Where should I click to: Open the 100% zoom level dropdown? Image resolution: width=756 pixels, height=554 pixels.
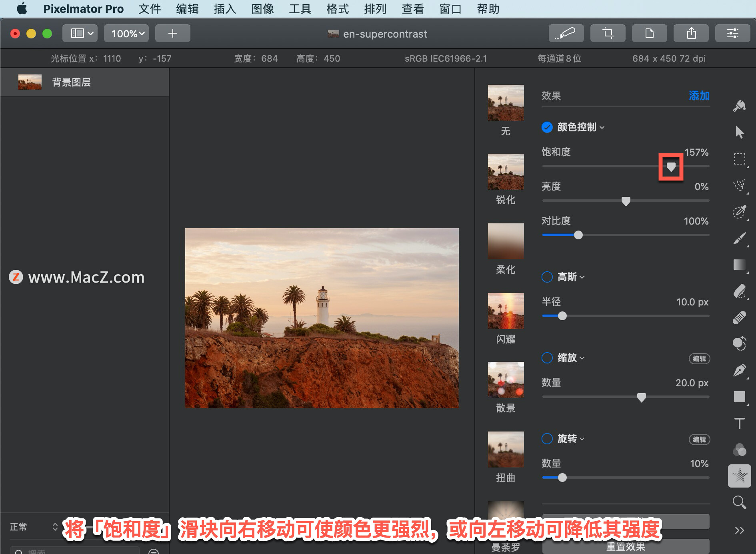126,33
